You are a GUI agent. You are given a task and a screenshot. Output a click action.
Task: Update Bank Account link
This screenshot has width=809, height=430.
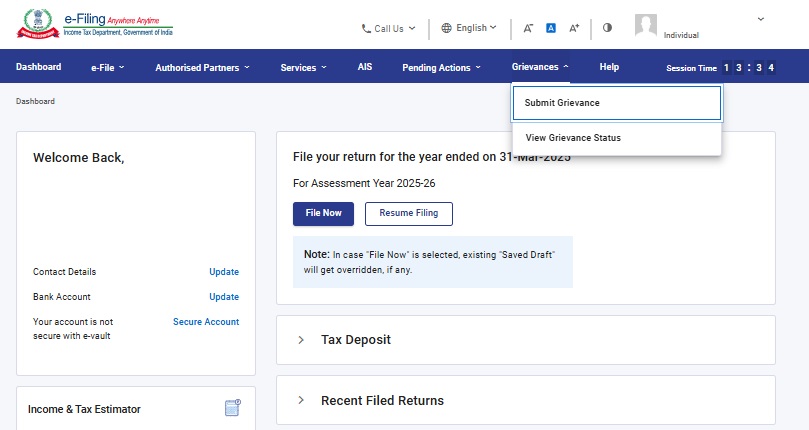pos(224,297)
